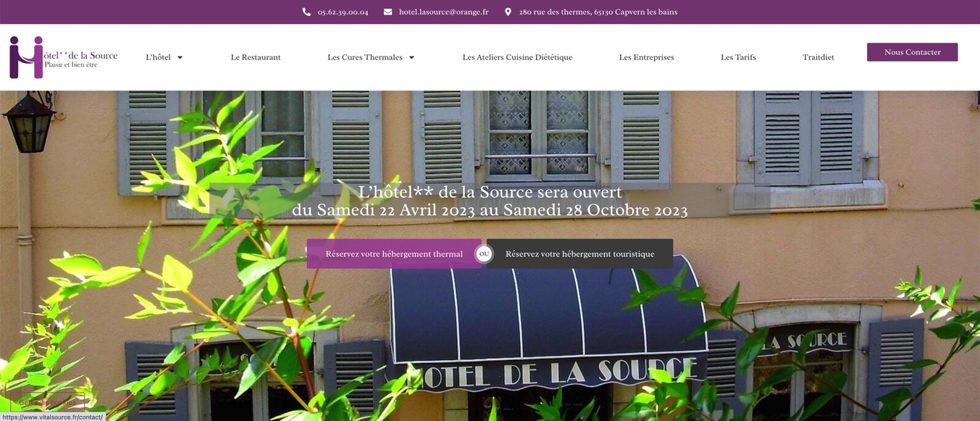Call the phone number 05.62.39.00.04

[343, 12]
